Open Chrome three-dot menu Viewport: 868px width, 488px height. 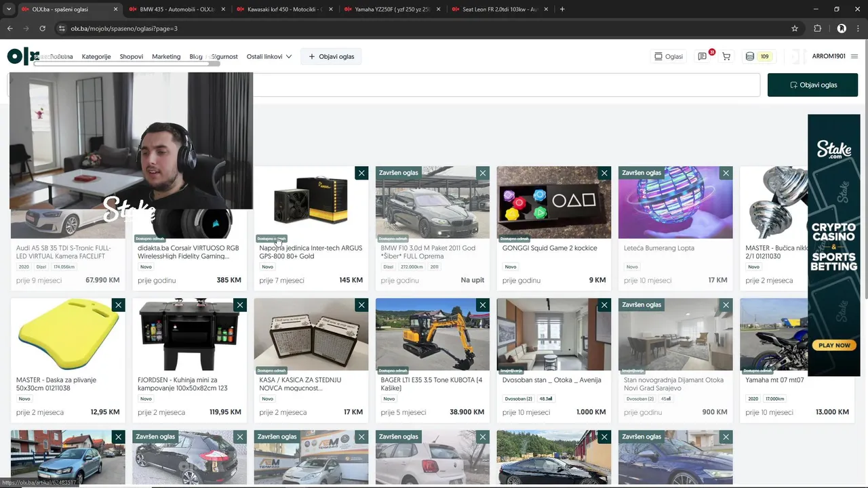tap(859, 28)
